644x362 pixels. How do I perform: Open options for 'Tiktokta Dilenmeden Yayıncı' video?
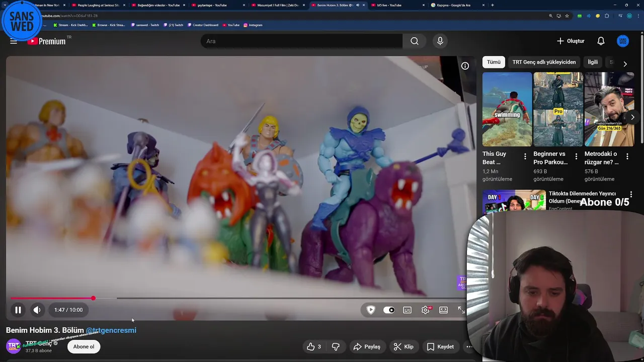coord(631,194)
